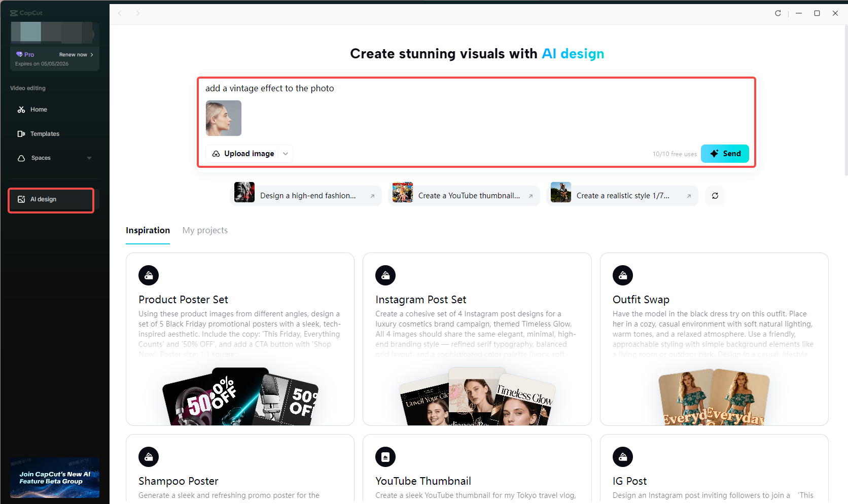Viewport: 848px width, 504px height.
Task: Maximize the CapCut window
Action: (x=817, y=13)
